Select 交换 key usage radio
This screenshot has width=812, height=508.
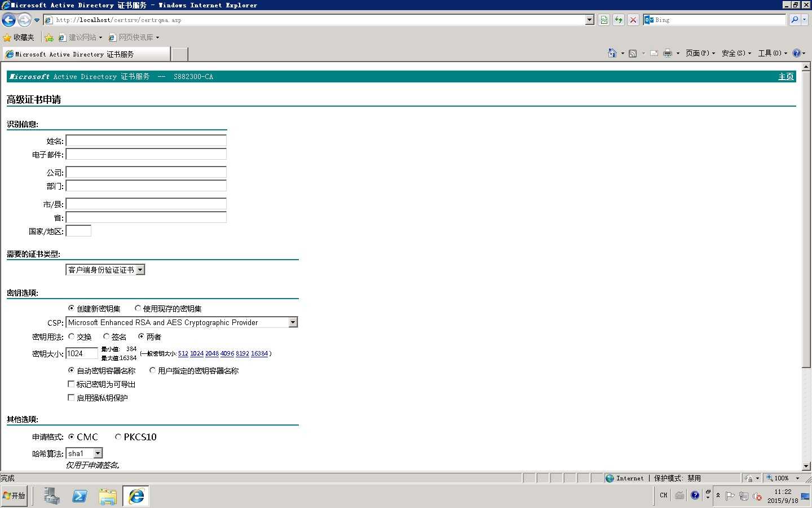coord(71,336)
